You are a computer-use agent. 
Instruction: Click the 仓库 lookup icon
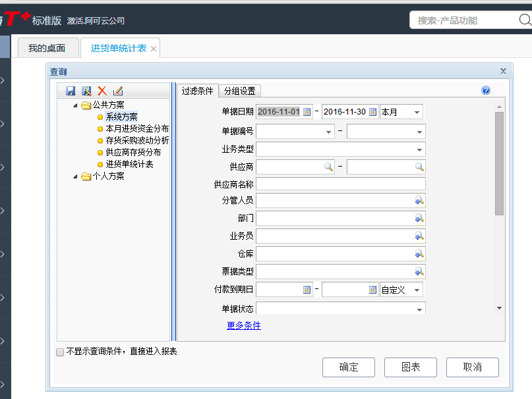419,253
